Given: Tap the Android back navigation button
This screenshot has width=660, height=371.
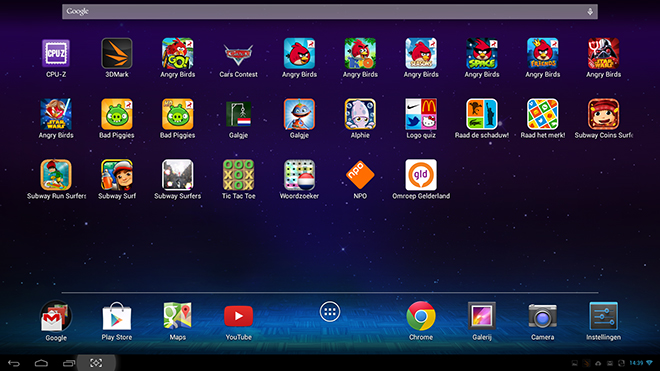Looking at the screenshot, I should click(x=14, y=363).
